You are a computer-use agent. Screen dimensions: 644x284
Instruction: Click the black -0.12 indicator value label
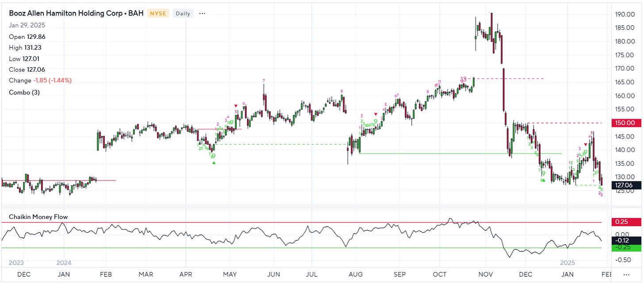pyautogui.click(x=625, y=240)
